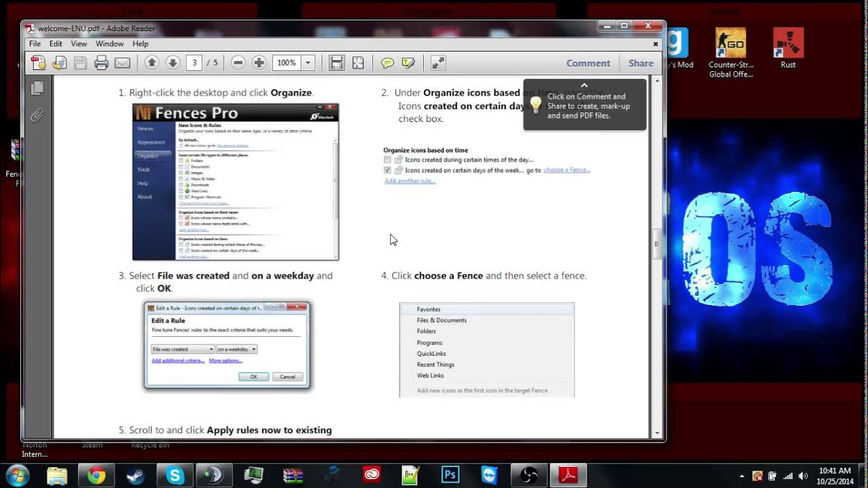Image resolution: width=868 pixels, height=488 pixels.
Task: Click the fit width scrolling mode icon
Action: point(336,63)
